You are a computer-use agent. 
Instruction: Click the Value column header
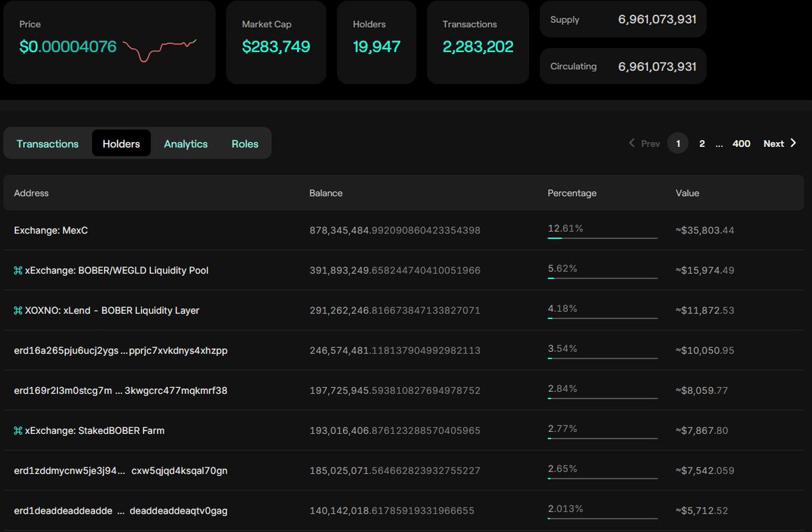687,193
